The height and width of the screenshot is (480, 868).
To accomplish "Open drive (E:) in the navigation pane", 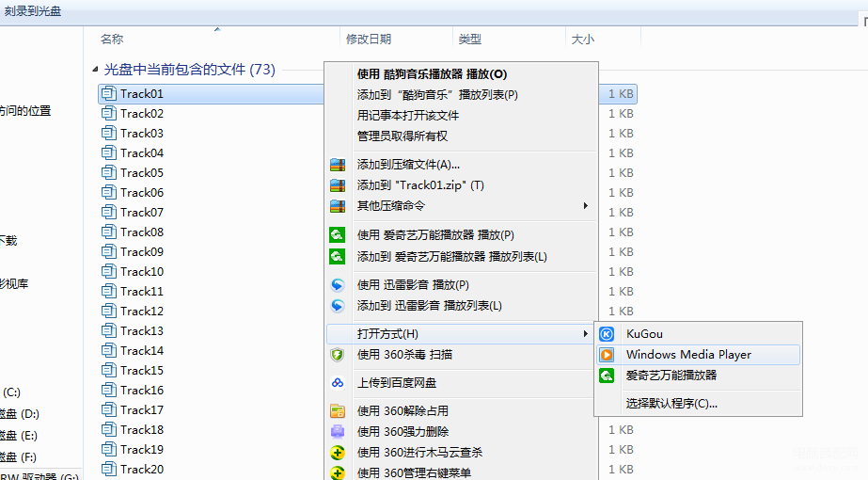I will (x=19, y=436).
